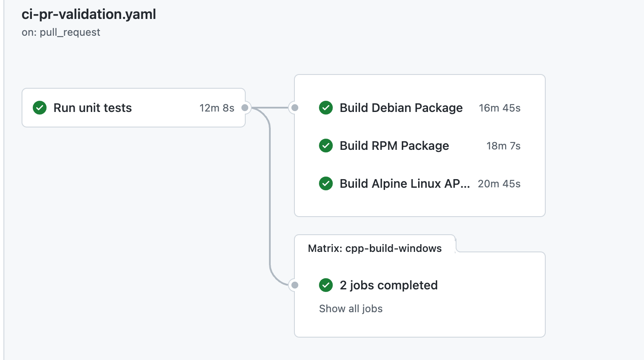The width and height of the screenshot is (644, 360).
Task: Open the Run unit tests job
Action: tap(93, 108)
